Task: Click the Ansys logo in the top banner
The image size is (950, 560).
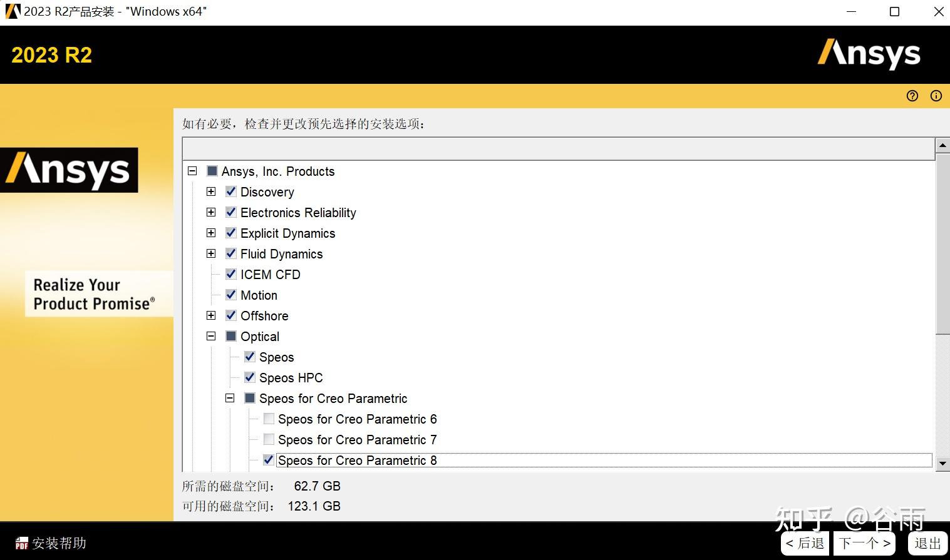Action: pyautogui.click(x=868, y=55)
